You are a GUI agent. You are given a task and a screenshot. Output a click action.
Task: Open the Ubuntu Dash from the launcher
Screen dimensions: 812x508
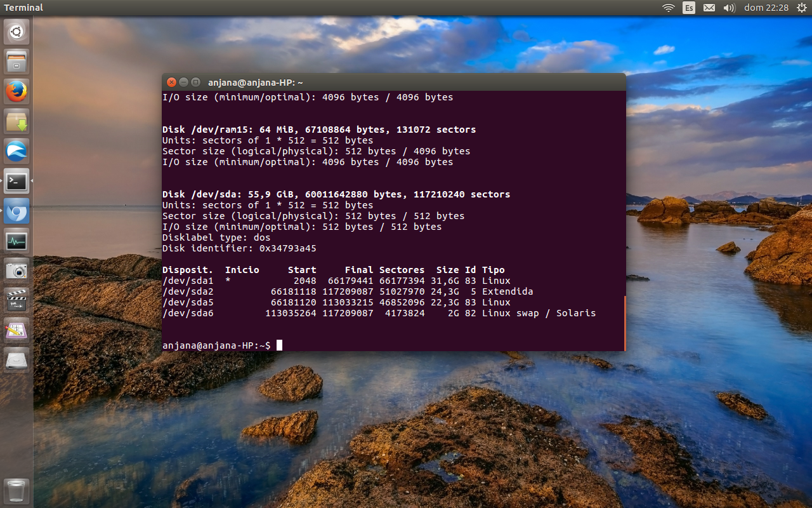tap(16, 31)
